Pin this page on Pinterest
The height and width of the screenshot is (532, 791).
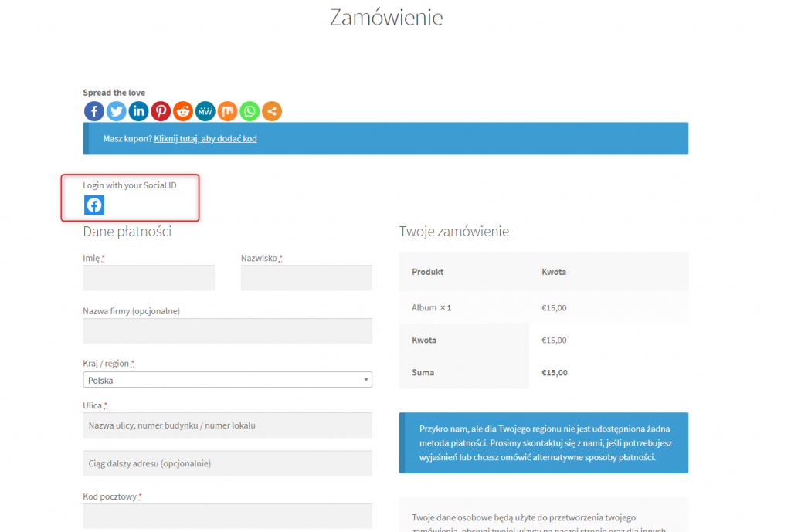161,111
